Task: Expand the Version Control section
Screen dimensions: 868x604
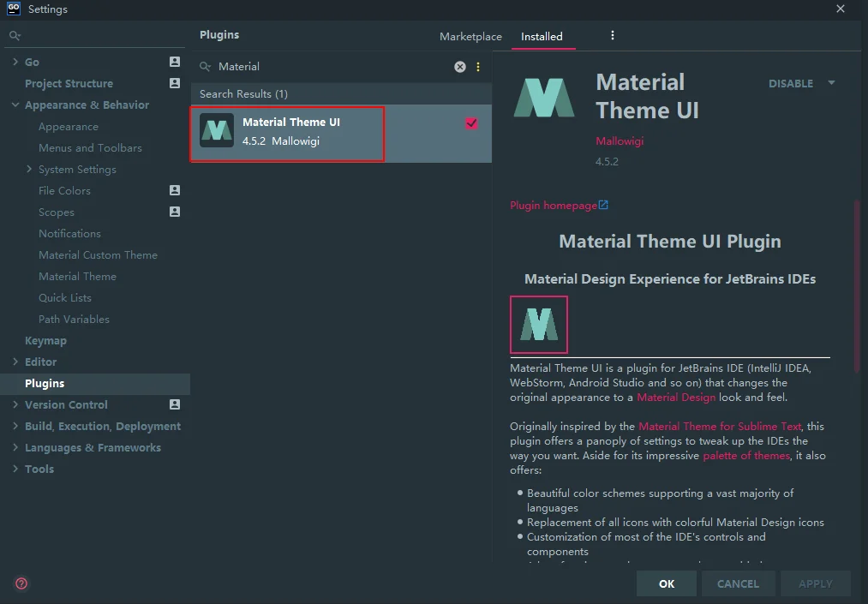Action: pos(15,404)
